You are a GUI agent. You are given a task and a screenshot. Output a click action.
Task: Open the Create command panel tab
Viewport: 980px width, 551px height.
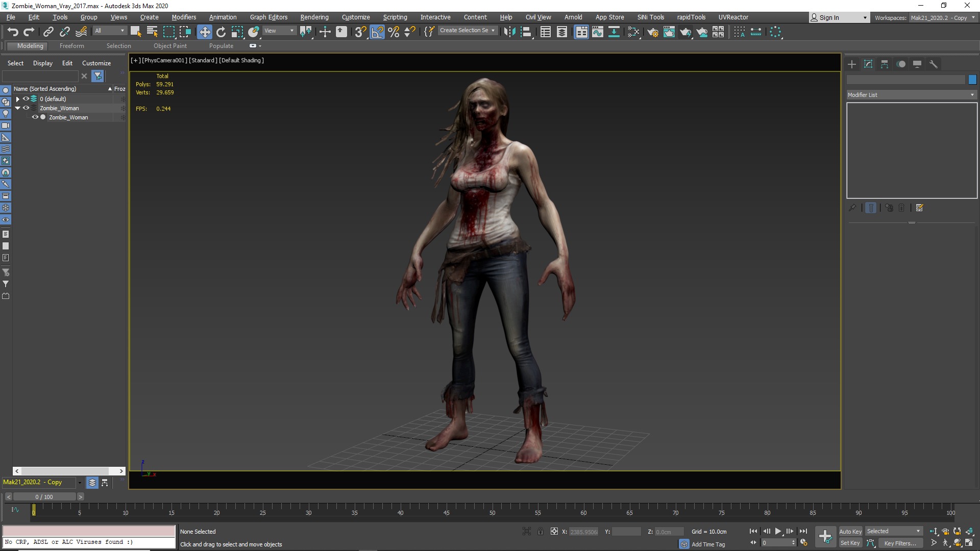click(852, 64)
